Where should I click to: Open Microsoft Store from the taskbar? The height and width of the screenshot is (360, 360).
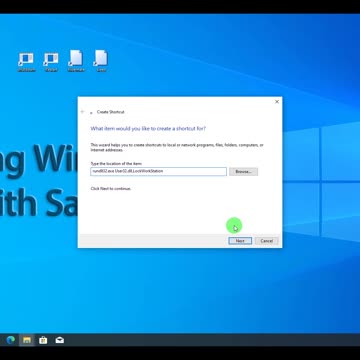pos(43,340)
